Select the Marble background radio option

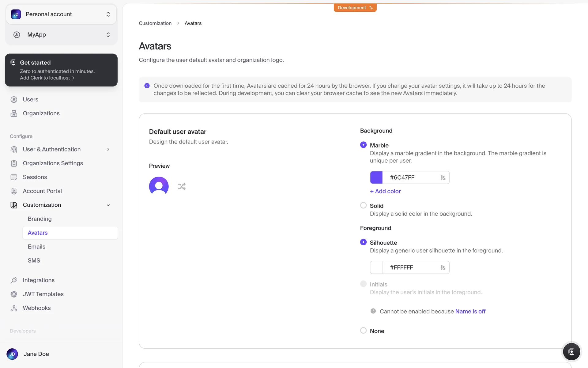pyautogui.click(x=363, y=145)
